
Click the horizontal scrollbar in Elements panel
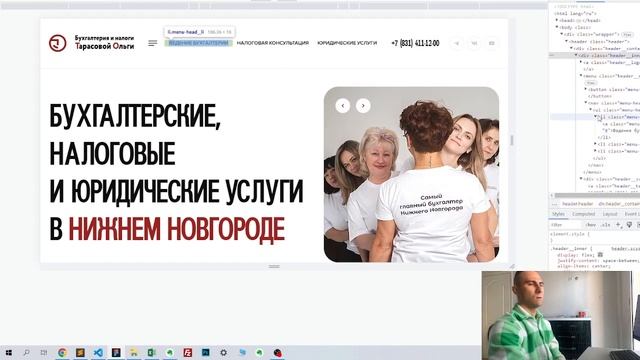(x=598, y=196)
